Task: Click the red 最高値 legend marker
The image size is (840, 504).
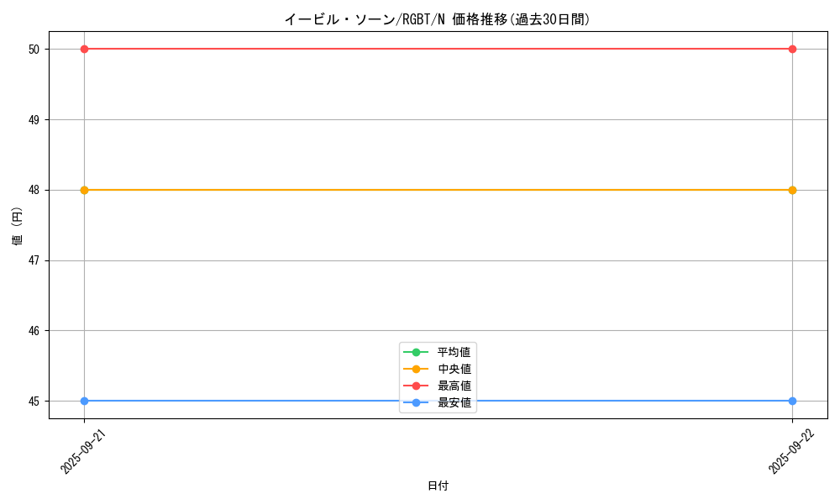Action: tap(416, 386)
